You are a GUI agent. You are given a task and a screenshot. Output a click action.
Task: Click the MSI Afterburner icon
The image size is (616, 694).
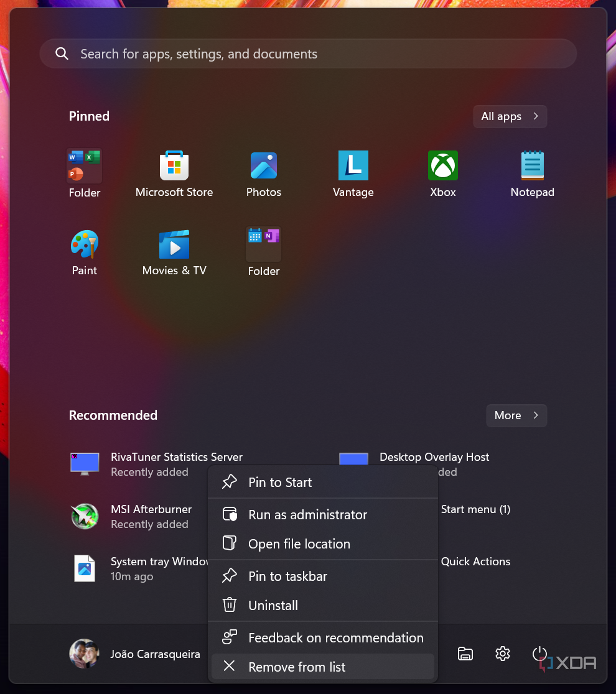click(x=85, y=516)
